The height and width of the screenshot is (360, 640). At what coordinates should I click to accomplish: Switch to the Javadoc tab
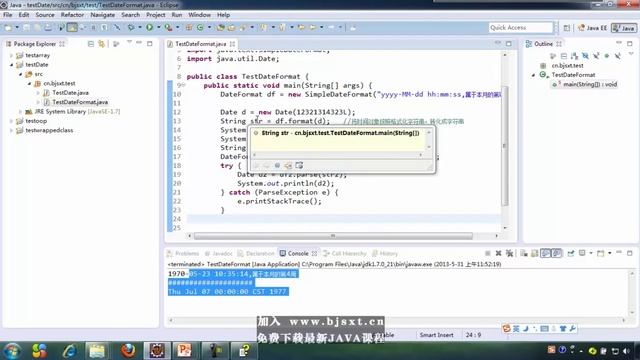(x=218, y=253)
